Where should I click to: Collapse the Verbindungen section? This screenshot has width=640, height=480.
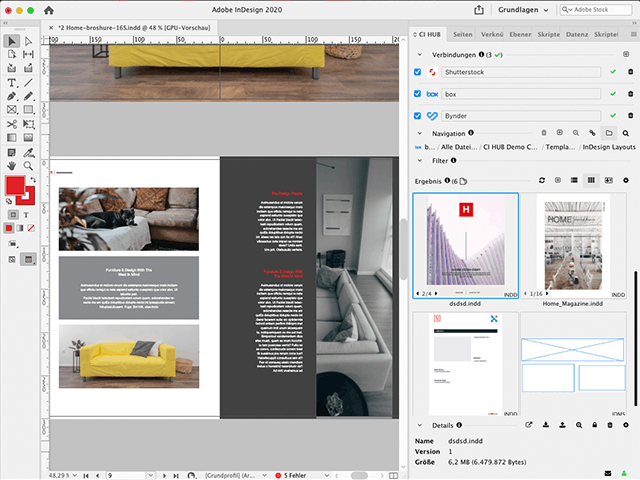pos(420,53)
